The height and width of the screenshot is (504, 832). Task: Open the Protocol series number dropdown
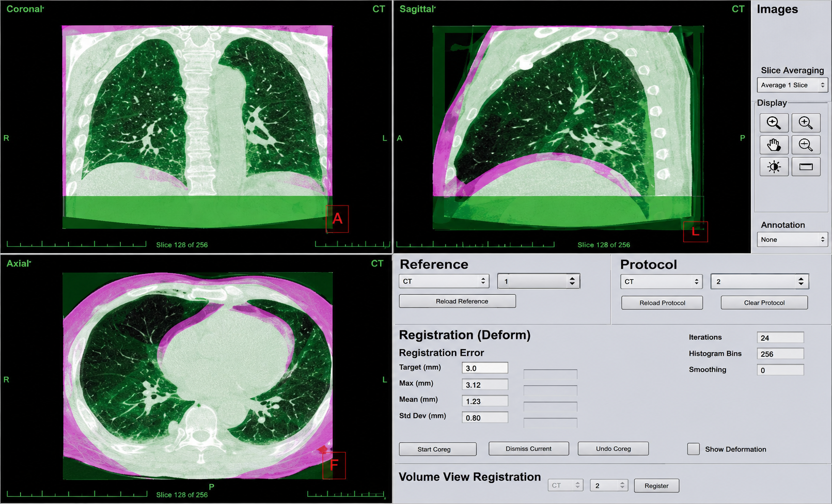(x=760, y=281)
